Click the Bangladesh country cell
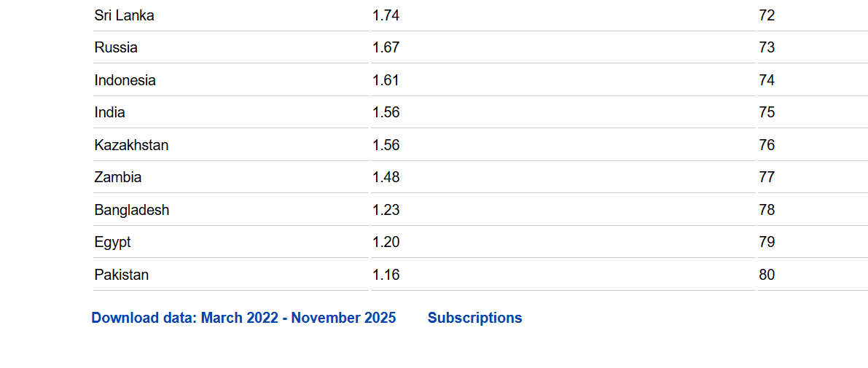The image size is (868, 368). pyautogui.click(x=131, y=210)
